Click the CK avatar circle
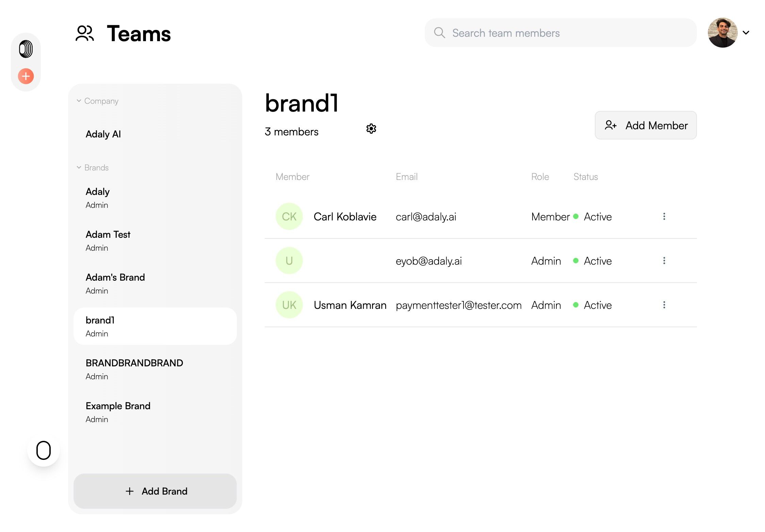This screenshot has width=765, height=532. (x=289, y=217)
